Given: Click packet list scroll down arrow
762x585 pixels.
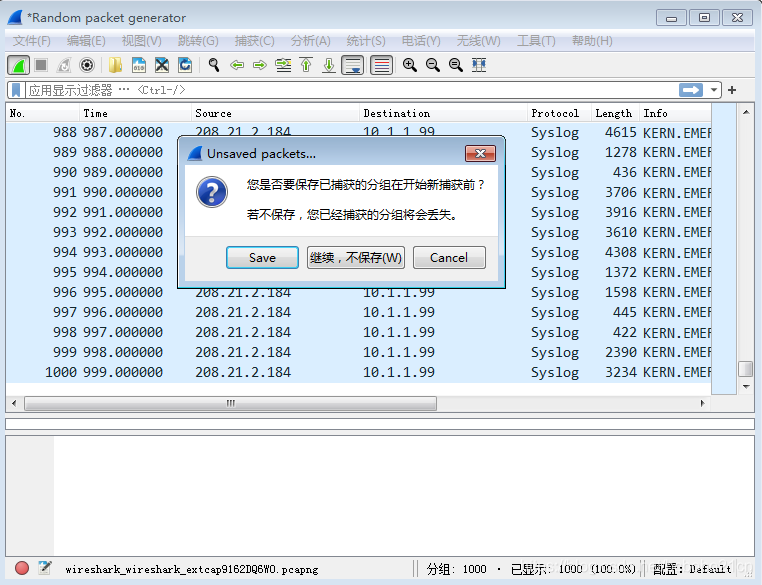Looking at the screenshot, I should [746, 386].
